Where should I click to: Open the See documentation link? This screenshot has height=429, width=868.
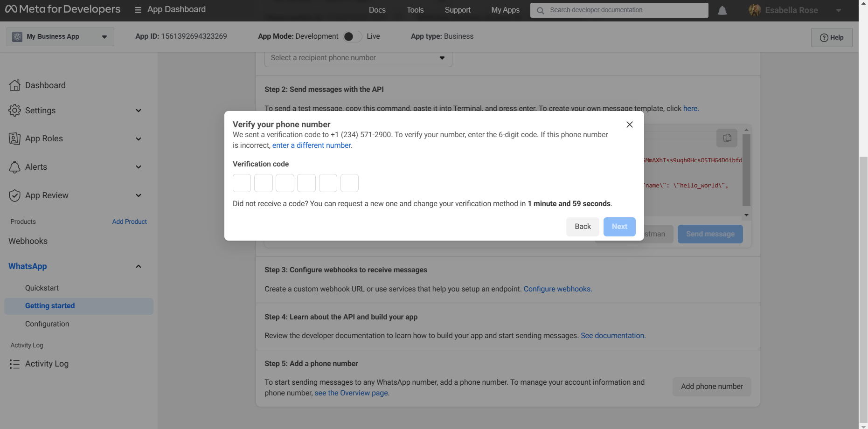tap(612, 336)
